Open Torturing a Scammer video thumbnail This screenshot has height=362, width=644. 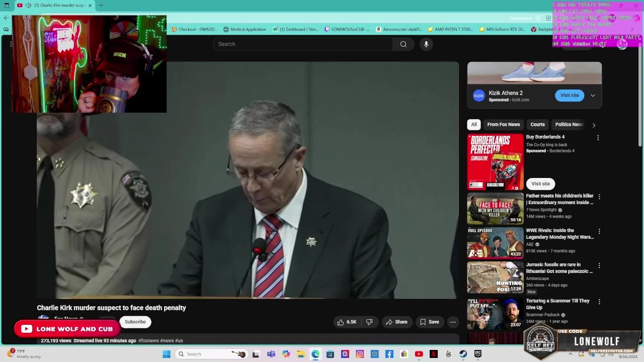tap(495, 314)
